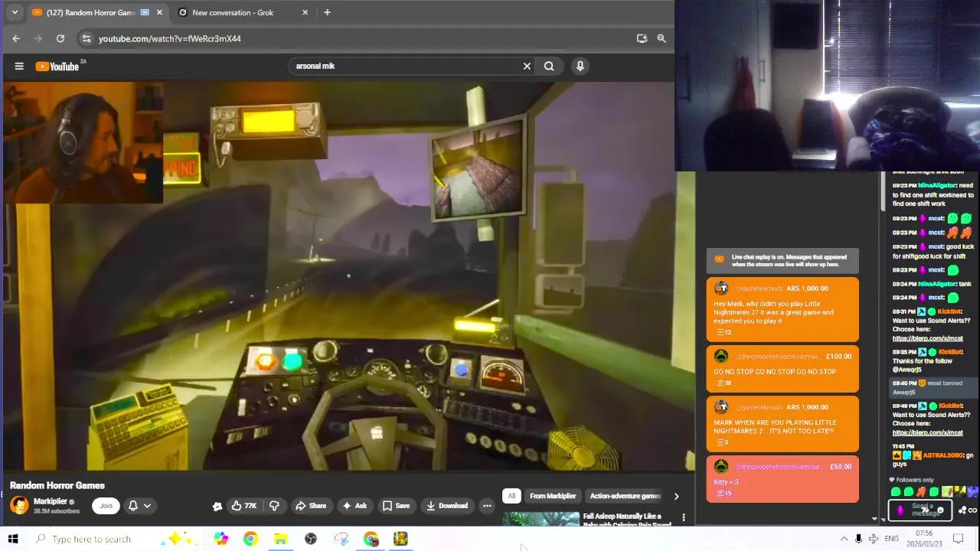This screenshot has height=551, width=980.
Task: Open the notifications center icon in system tray
Action: [x=959, y=539]
